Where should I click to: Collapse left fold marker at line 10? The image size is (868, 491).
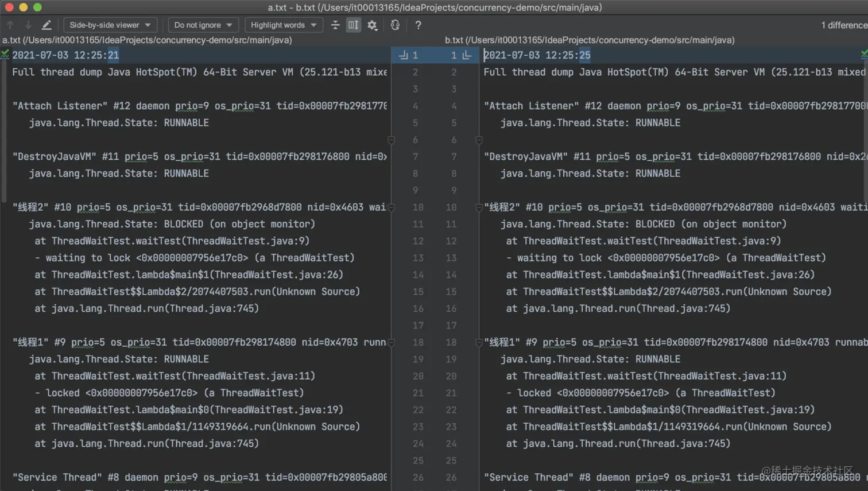pyautogui.click(x=391, y=207)
